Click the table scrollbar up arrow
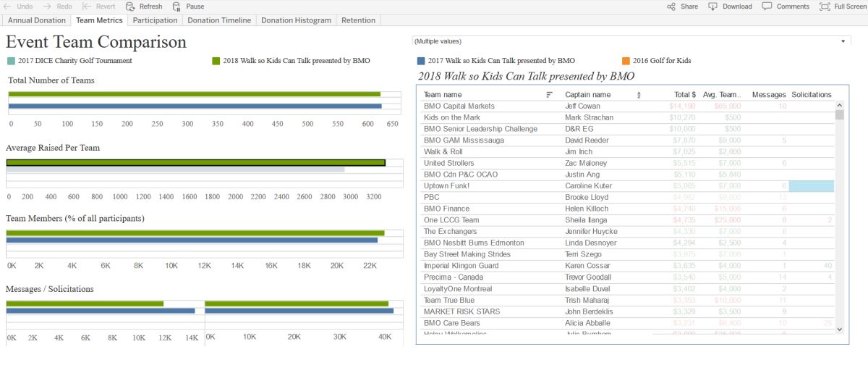This screenshot has width=868, height=373. (839, 106)
